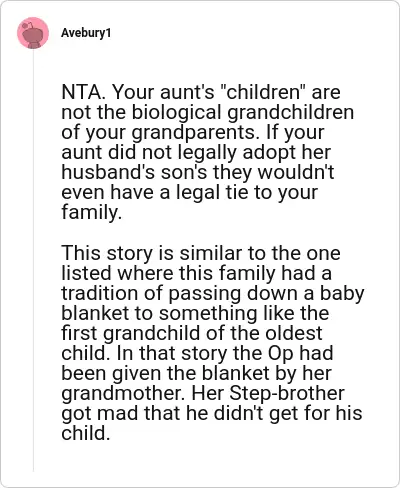The height and width of the screenshot is (488, 400).
Task: Click the line 'even have a legal tie to your'
Action: tap(190, 192)
